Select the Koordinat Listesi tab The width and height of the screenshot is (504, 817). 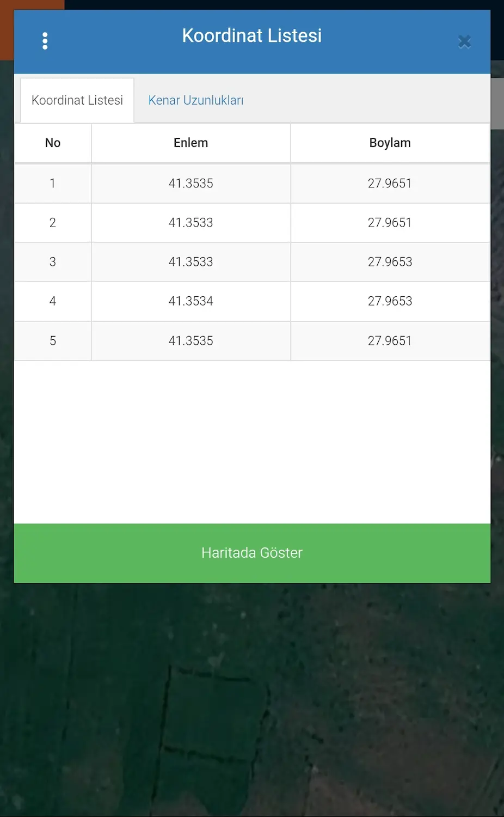point(77,100)
